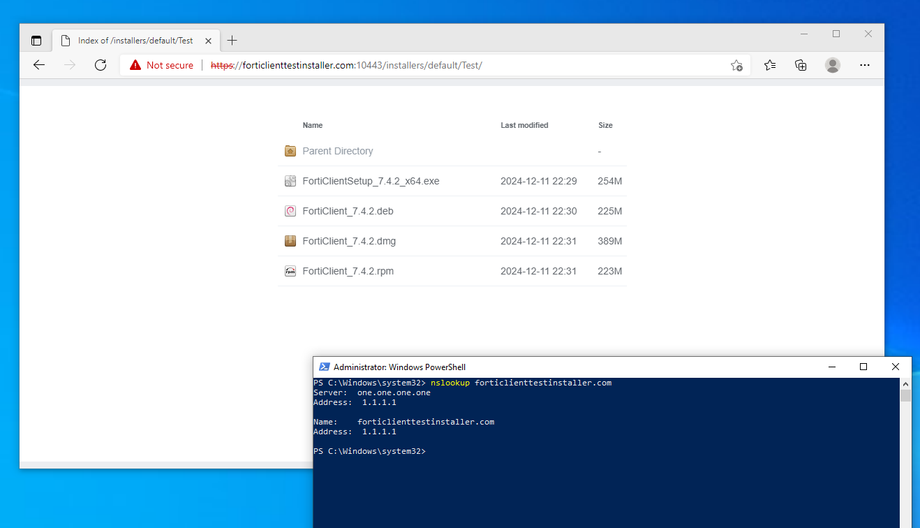Add this page to favorites
Image resolution: width=920 pixels, height=528 pixels.
(737, 65)
